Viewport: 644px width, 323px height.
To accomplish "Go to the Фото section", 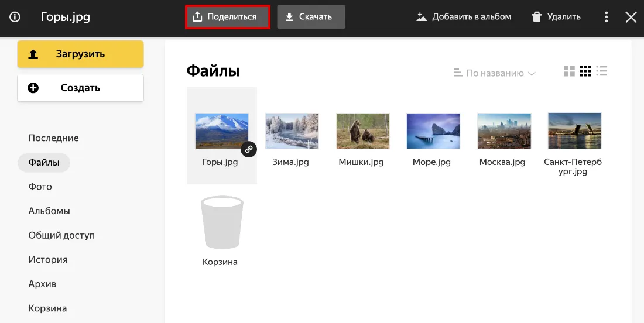I will coord(40,187).
